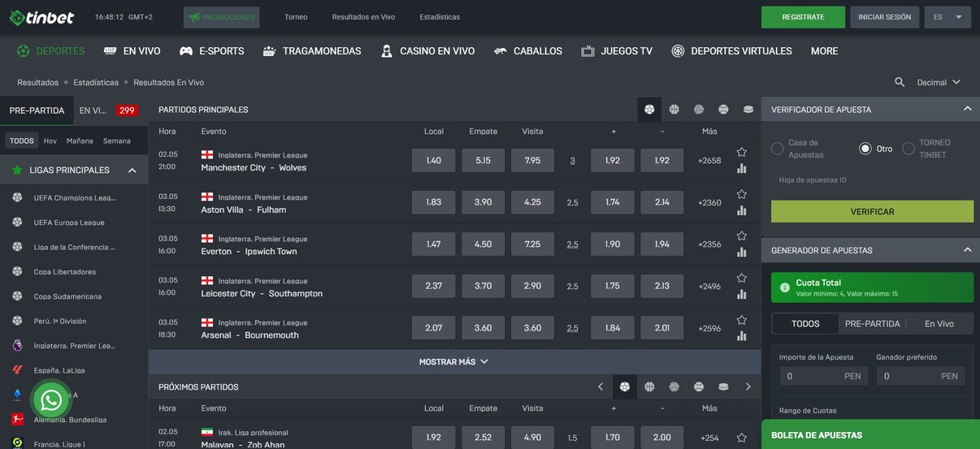980x449 pixels.
Task: Open Resultados En Vivo breadcrumb link
Action: point(168,83)
